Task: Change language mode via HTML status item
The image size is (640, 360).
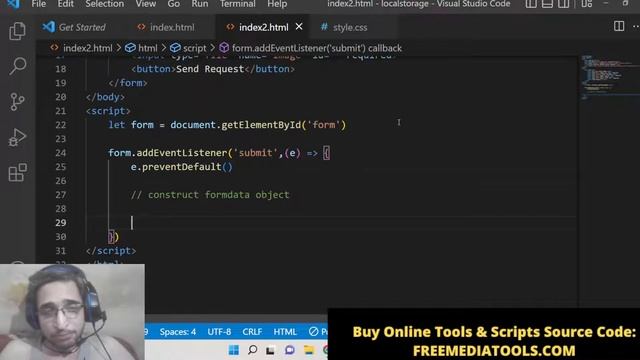Action: [285, 332]
